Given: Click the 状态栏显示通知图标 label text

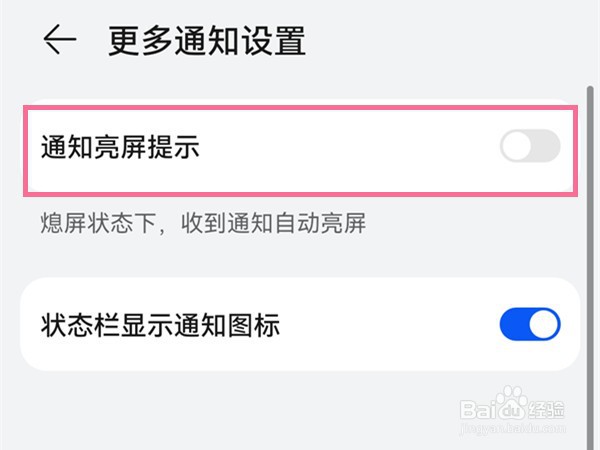Looking at the screenshot, I should [x=160, y=325].
